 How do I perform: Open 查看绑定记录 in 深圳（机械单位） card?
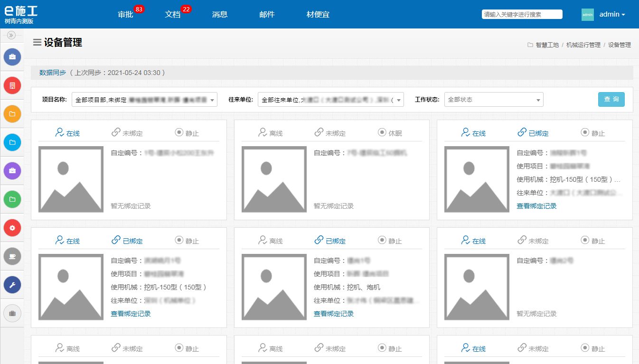point(131,314)
